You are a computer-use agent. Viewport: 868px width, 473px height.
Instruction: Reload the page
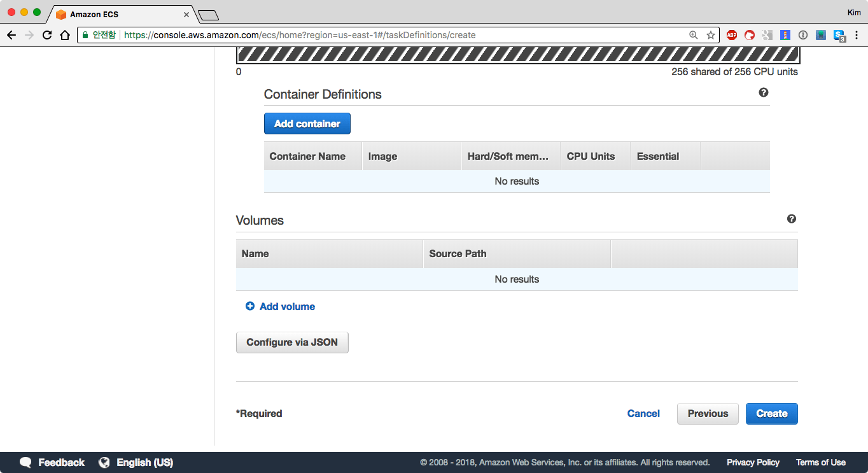(47, 35)
